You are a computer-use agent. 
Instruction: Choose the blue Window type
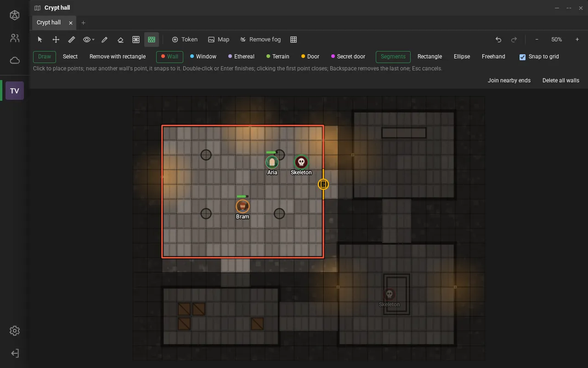coord(203,57)
